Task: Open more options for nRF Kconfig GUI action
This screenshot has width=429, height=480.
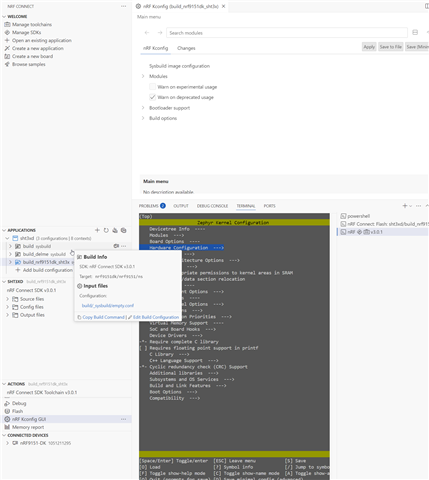Action: [124, 420]
